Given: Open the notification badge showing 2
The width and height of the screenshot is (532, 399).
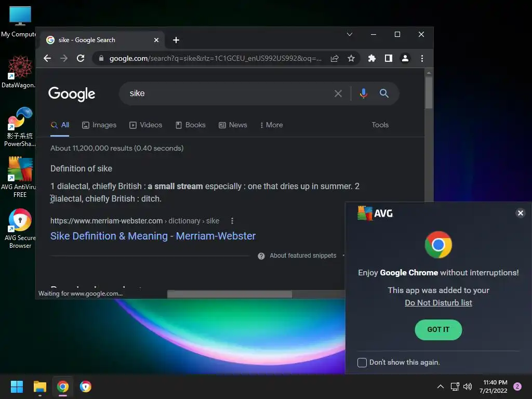Looking at the screenshot, I should 517,387.
